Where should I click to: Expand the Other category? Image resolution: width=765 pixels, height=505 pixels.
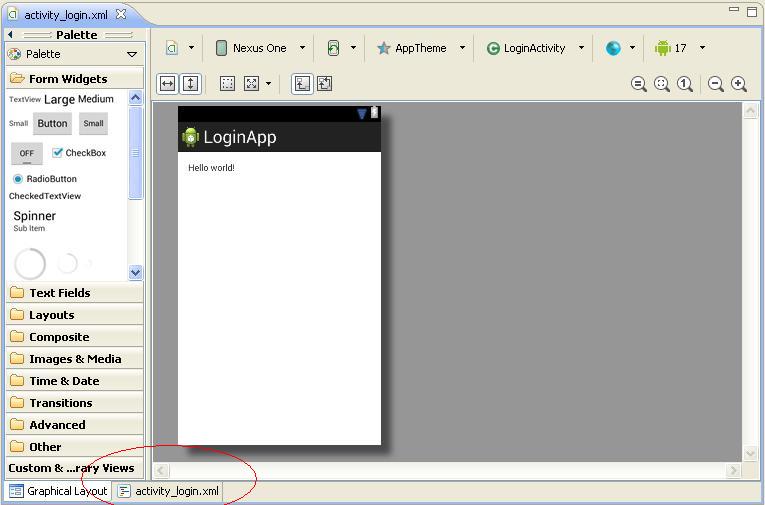tap(75, 446)
